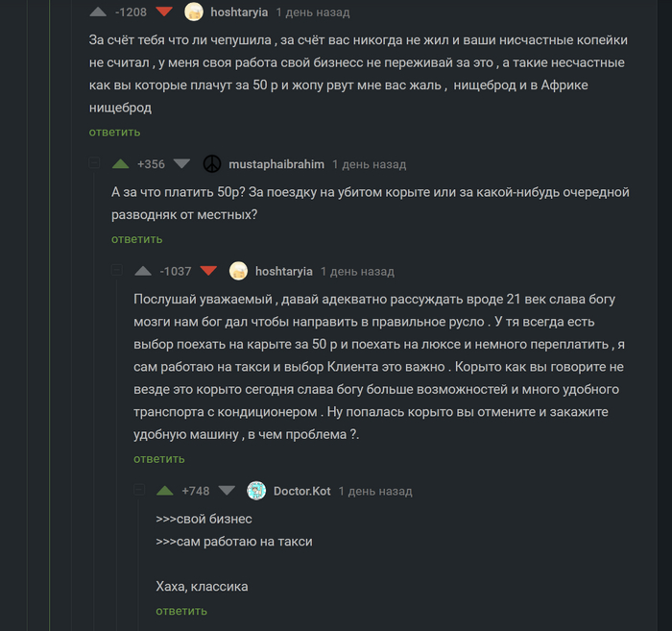Screen dimensions: 672x631
Task: Click "ответить" under the -1208 comment
Action: pyautogui.click(x=115, y=132)
